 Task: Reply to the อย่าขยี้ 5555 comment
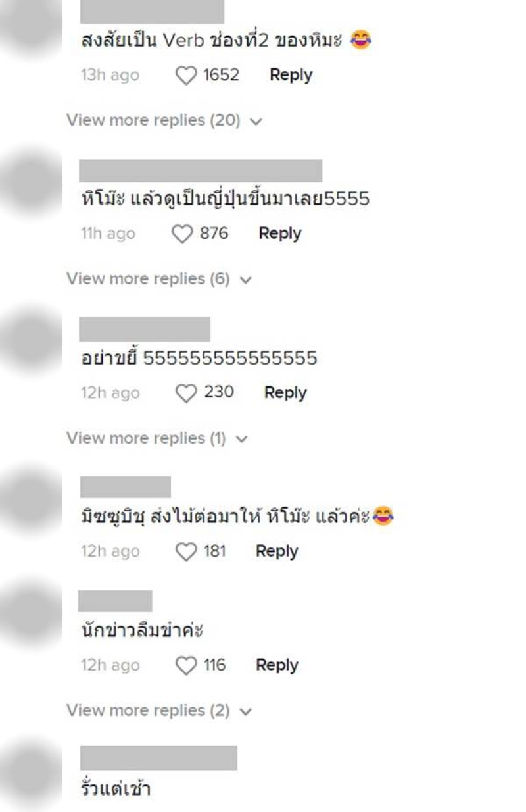pyautogui.click(x=285, y=393)
